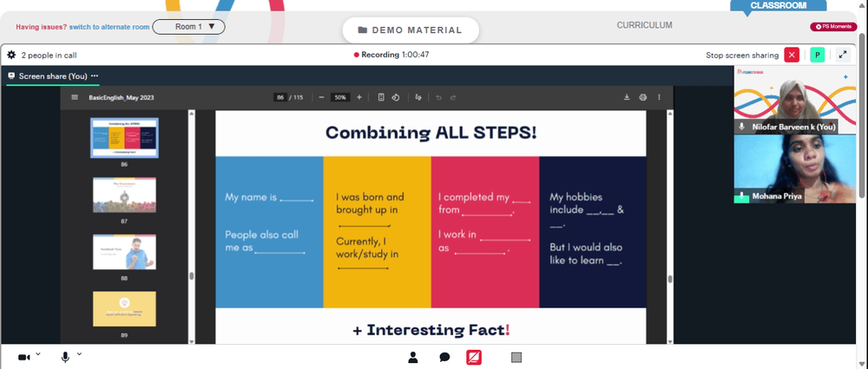Click the PDF undo arrow
Screen dimensions: 868x369
(439, 97)
